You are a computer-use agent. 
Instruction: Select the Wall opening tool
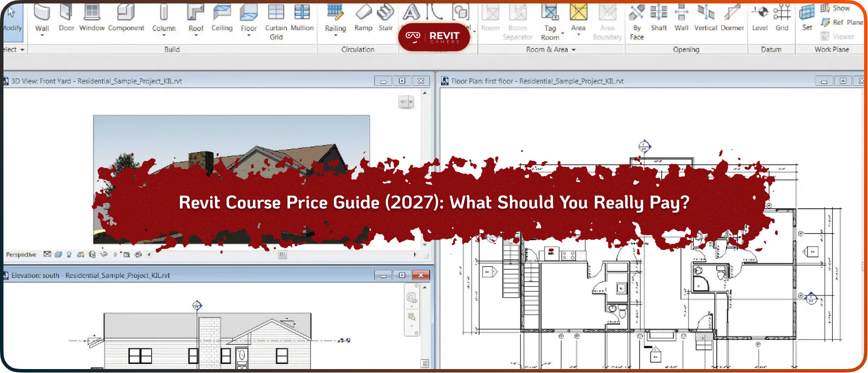pyautogui.click(x=681, y=18)
